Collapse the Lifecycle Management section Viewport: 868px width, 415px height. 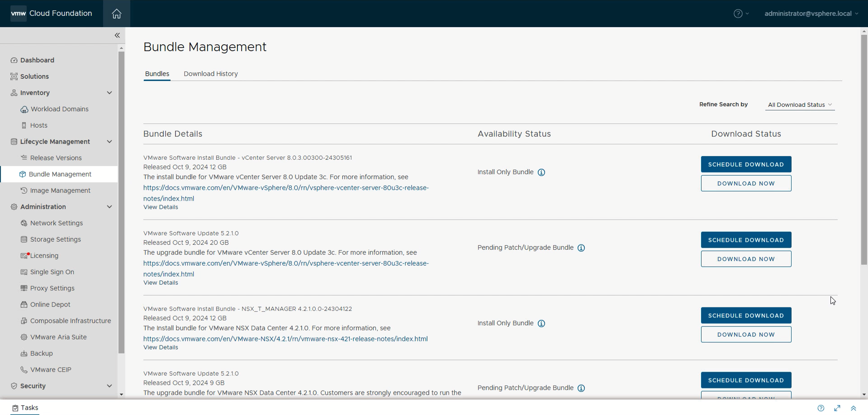(109, 141)
